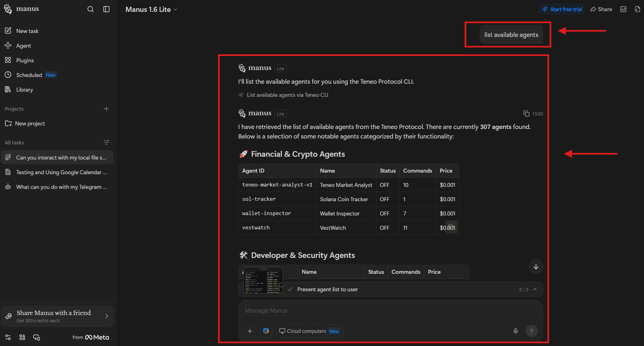Viewport: 644px width, 346px height.
Task: Open the file preview icon at top right
Action: 638,9
